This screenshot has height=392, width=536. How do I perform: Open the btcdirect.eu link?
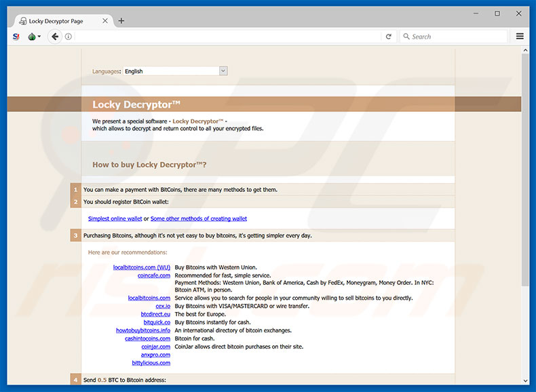(x=155, y=314)
